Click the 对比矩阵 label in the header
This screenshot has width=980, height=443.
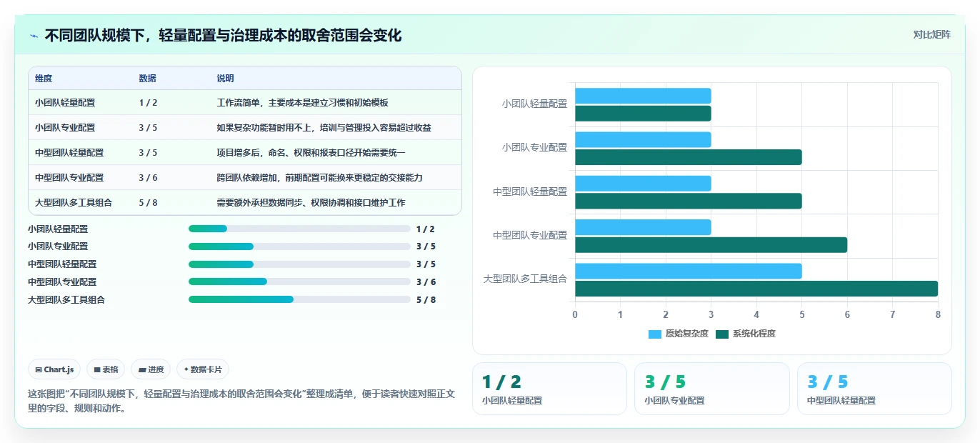pyautogui.click(x=931, y=34)
